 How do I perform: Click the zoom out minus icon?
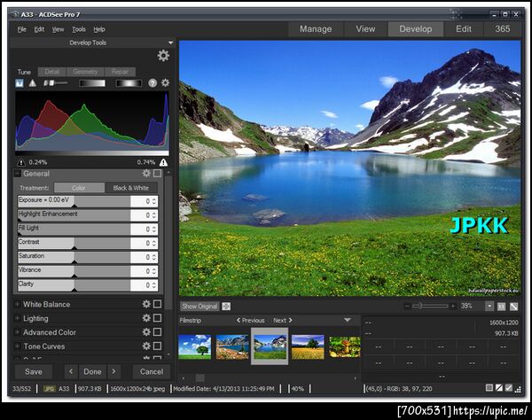407,307
